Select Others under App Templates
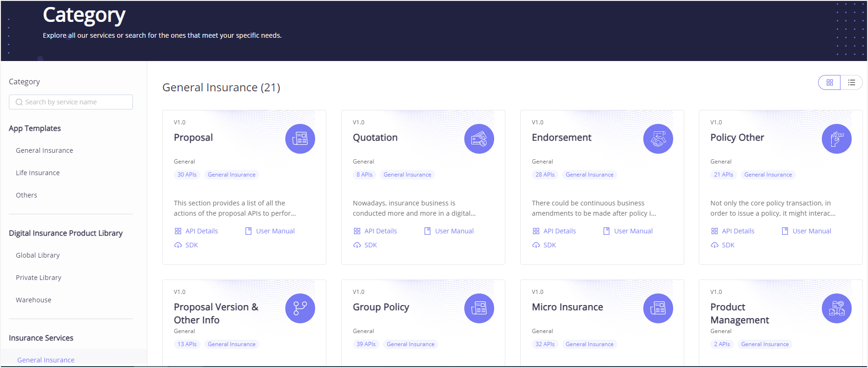Image resolution: width=868 pixels, height=368 pixels. (27, 195)
